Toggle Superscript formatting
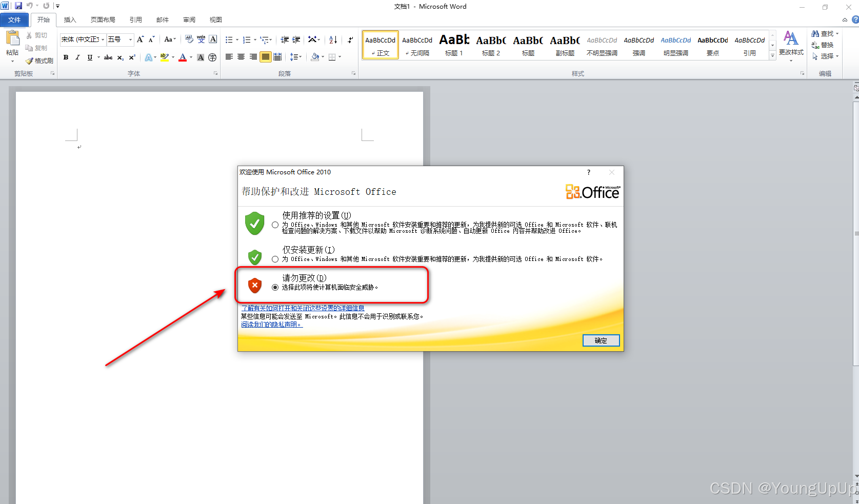 pyautogui.click(x=132, y=57)
